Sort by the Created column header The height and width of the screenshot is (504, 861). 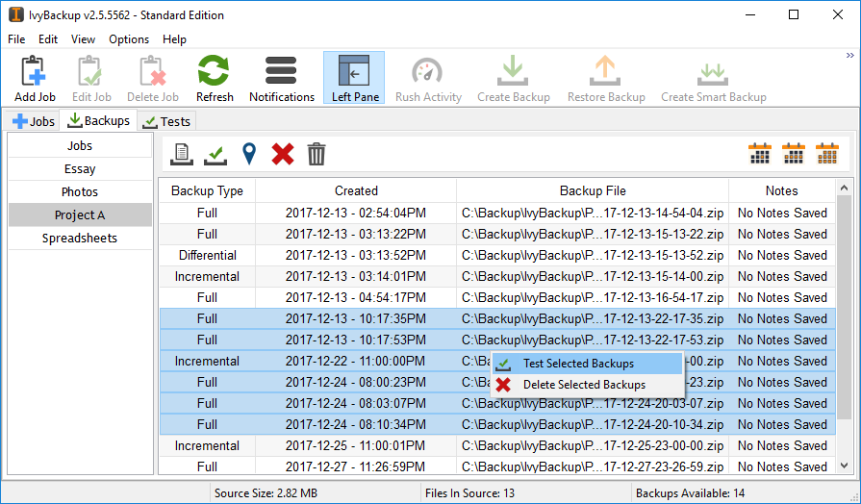tap(356, 190)
